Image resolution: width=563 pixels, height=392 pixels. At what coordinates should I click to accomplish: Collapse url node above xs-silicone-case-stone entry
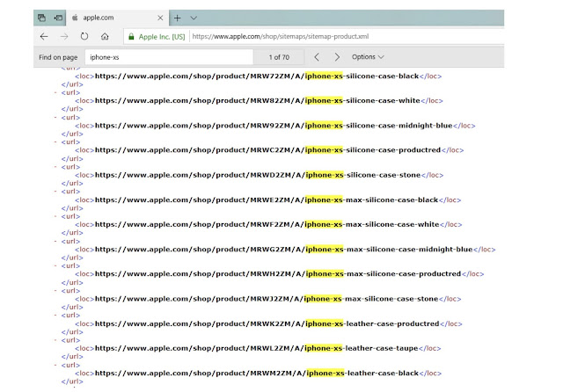55,167
